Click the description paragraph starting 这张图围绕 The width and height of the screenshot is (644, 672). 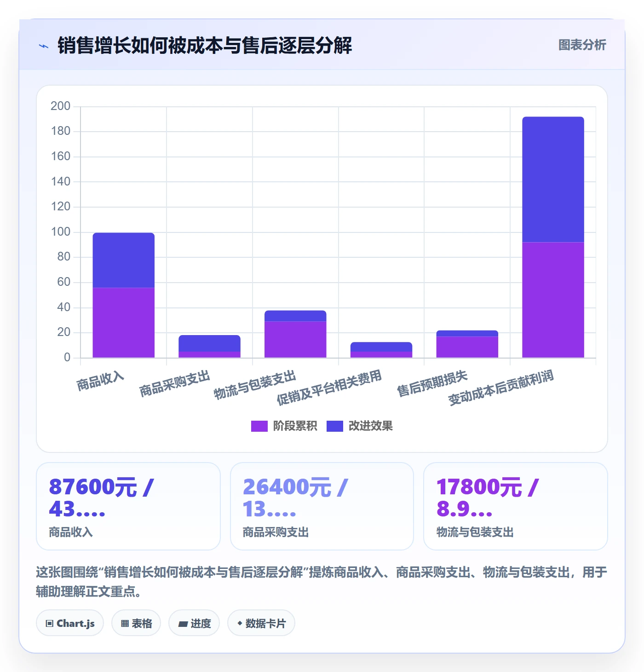[322, 582]
